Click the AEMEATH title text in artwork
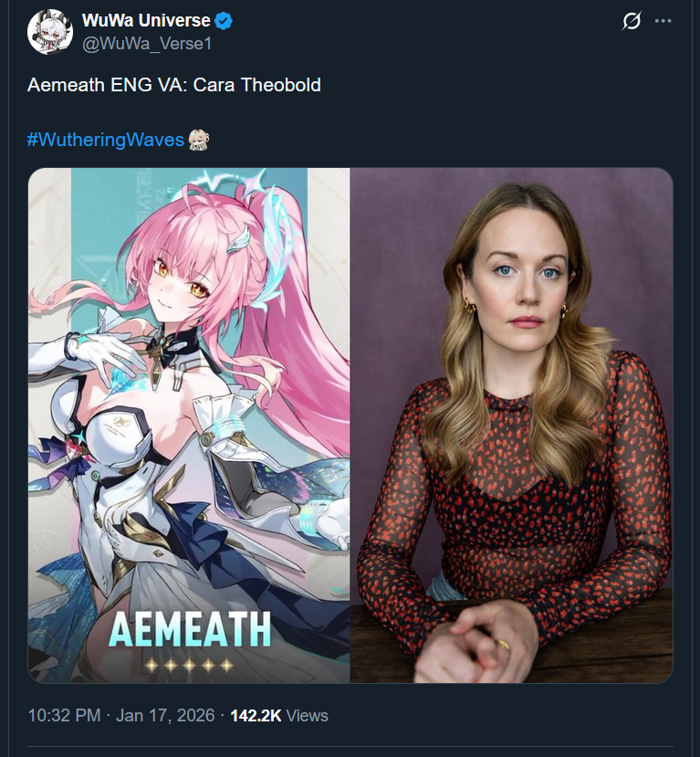The height and width of the screenshot is (757, 700). tap(190, 629)
